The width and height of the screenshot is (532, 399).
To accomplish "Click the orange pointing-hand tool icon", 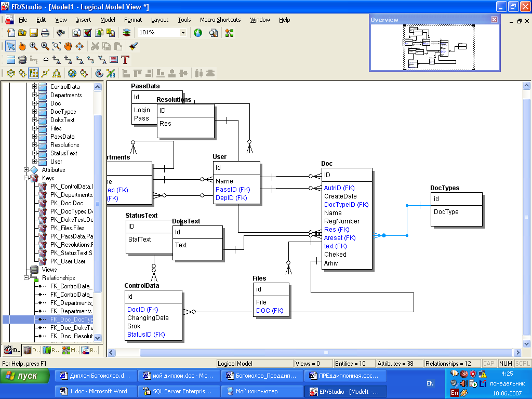I will (x=22, y=46).
